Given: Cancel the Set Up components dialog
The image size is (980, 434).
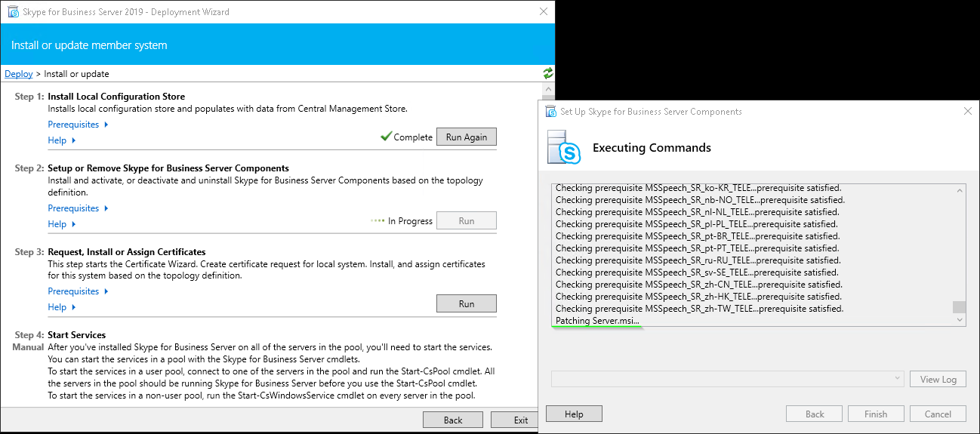Looking at the screenshot, I should click(x=938, y=414).
